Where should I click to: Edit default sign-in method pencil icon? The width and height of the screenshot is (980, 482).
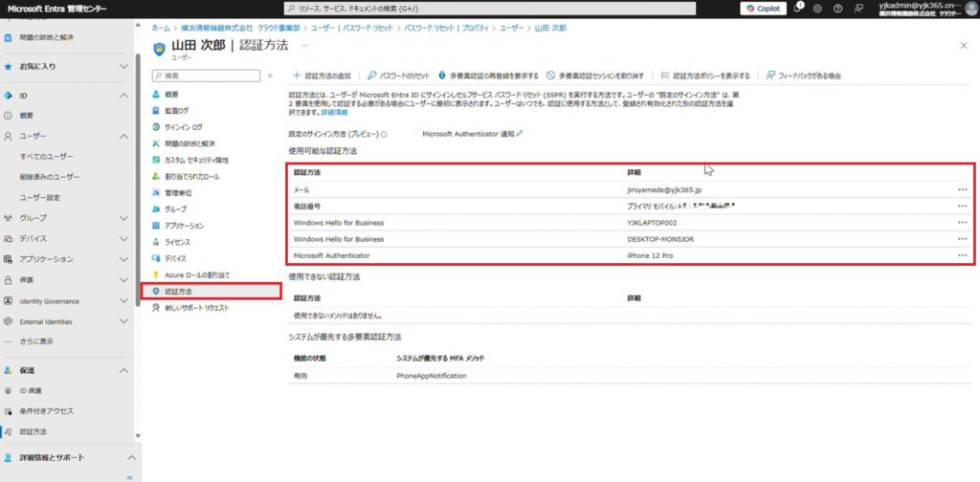coord(520,133)
